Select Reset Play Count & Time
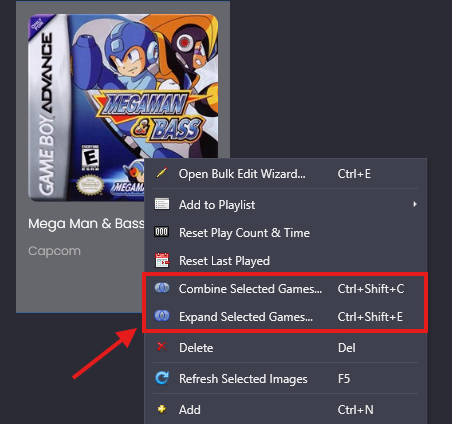The image size is (452, 424). click(x=285, y=233)
